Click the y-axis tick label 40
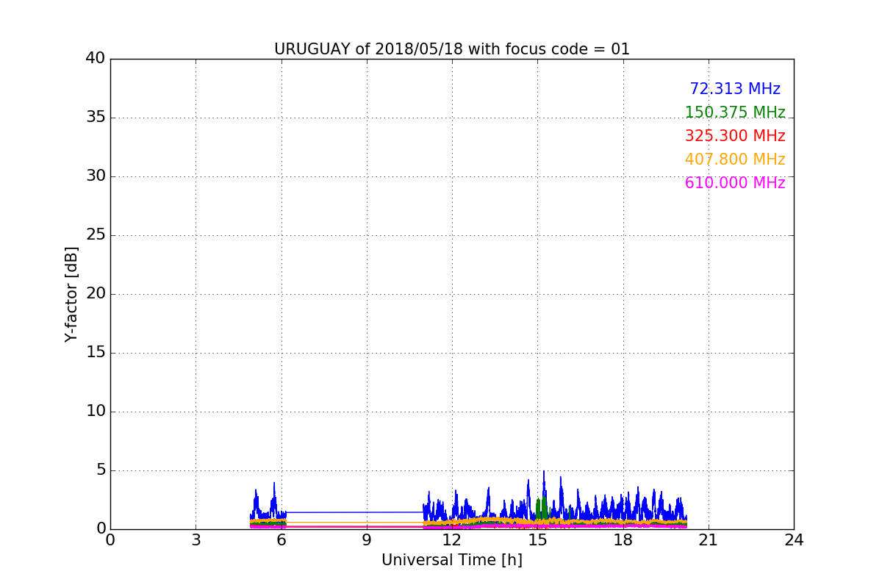 [96, 59]
